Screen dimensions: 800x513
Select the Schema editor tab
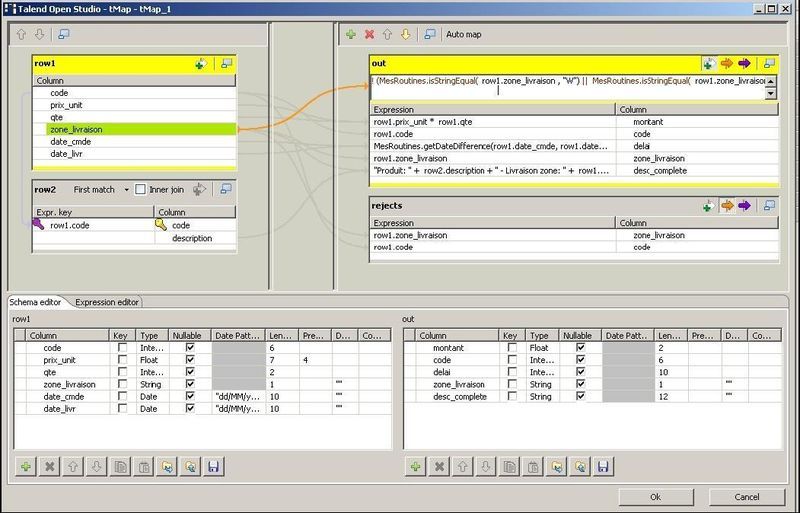(38, 301)
